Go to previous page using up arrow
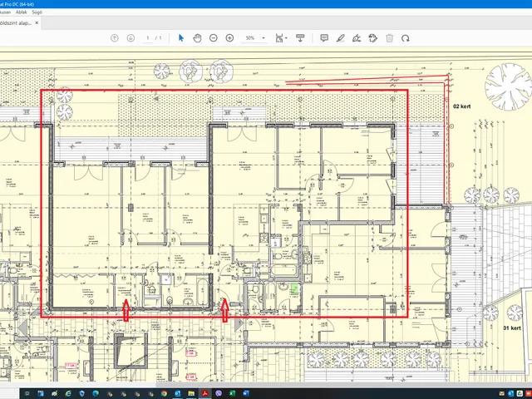 pyautogui.click(x=115, y=38)
